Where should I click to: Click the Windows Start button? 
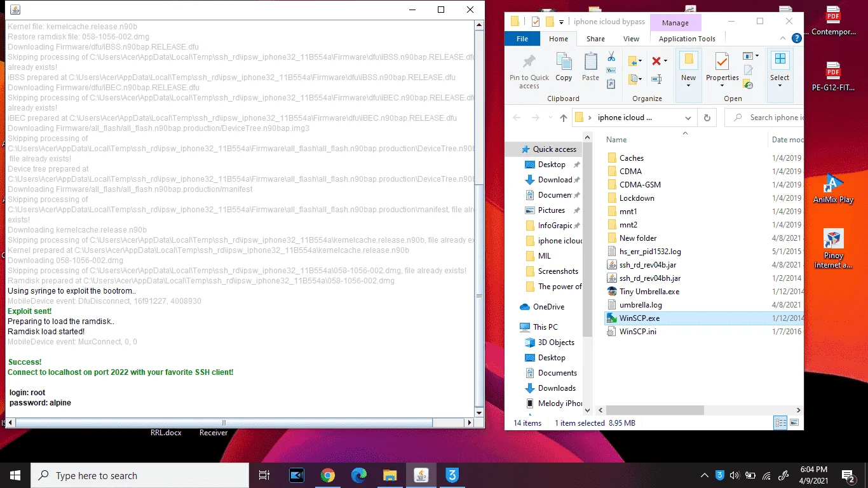click(x=15, y=475)
